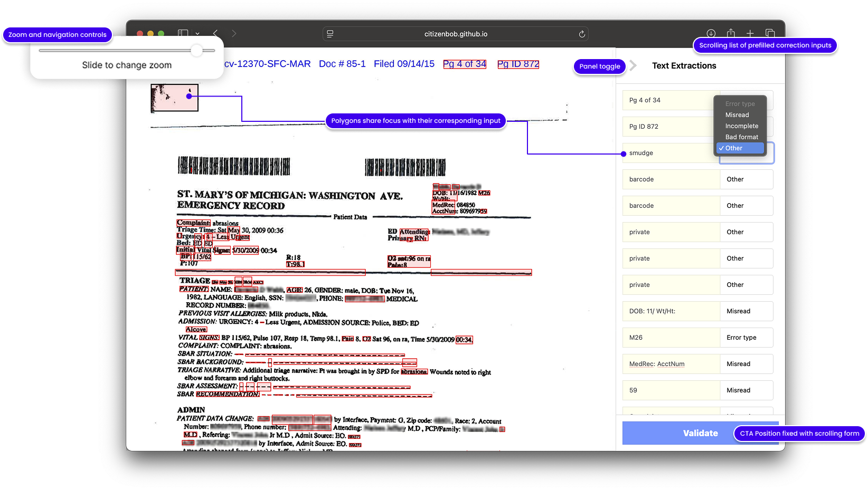868x490 pixels.
Task: Select the right barcode on the document
Action: click(405, 167)
